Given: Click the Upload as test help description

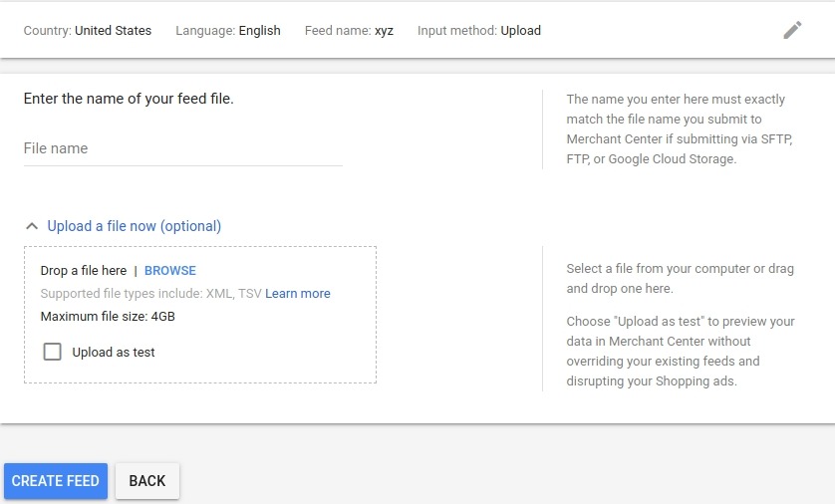Looking at the screenshot, I should tap(681, 352).
